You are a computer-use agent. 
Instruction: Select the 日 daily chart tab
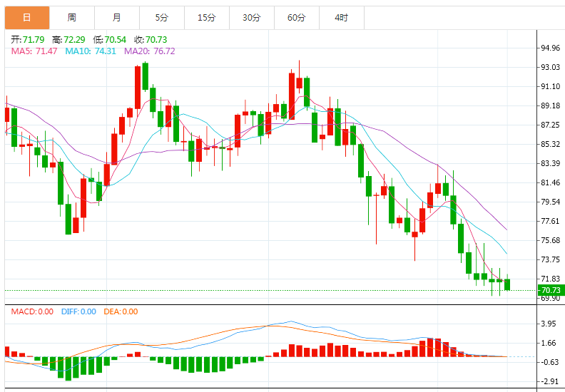(27, 18)
